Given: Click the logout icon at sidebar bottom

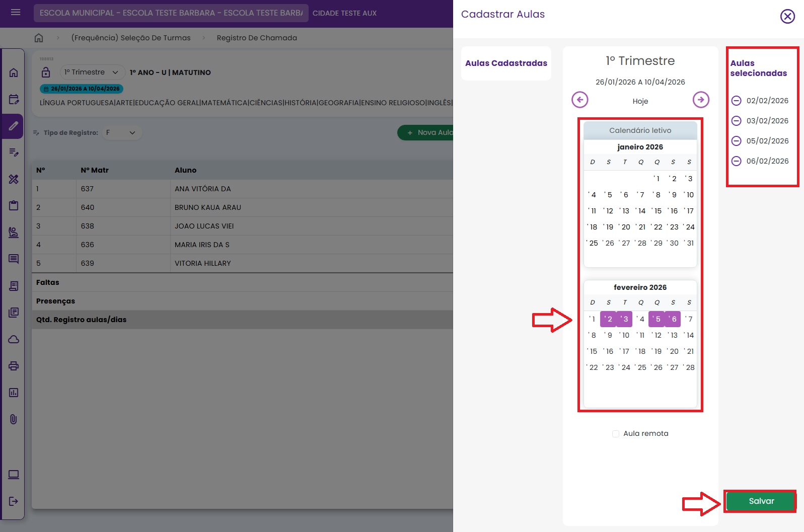Looking at the screenshot, I should [x=14, y=501].
